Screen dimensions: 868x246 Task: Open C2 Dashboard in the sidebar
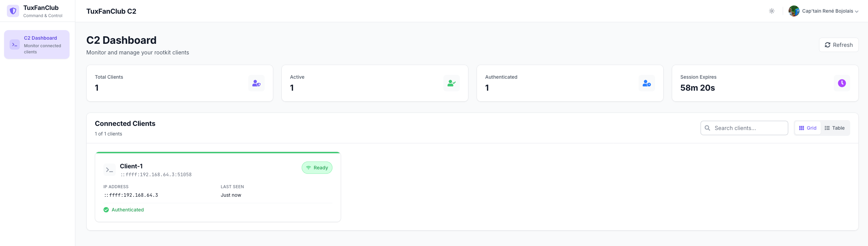tap(37, 44)
